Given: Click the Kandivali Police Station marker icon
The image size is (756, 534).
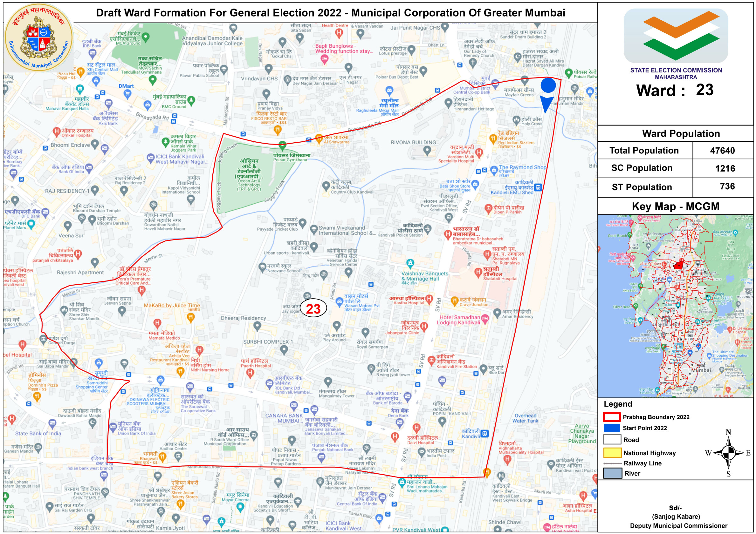Looking at the screenshot, I should pos(427,228).
